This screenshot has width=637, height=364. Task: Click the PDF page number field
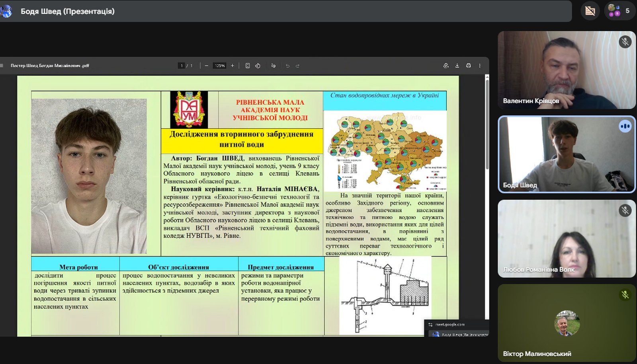(182, 66)
